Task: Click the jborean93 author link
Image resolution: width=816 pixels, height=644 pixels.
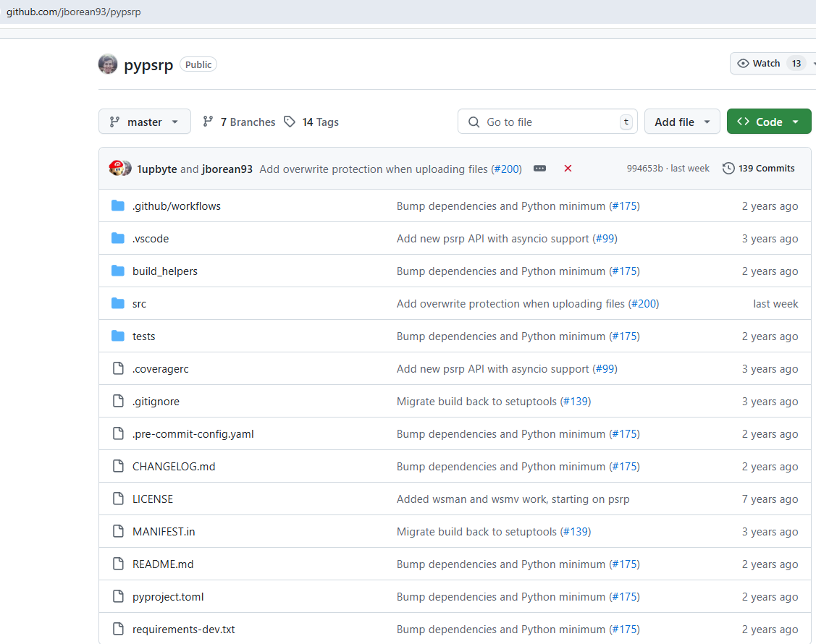Action: (227, 169)
